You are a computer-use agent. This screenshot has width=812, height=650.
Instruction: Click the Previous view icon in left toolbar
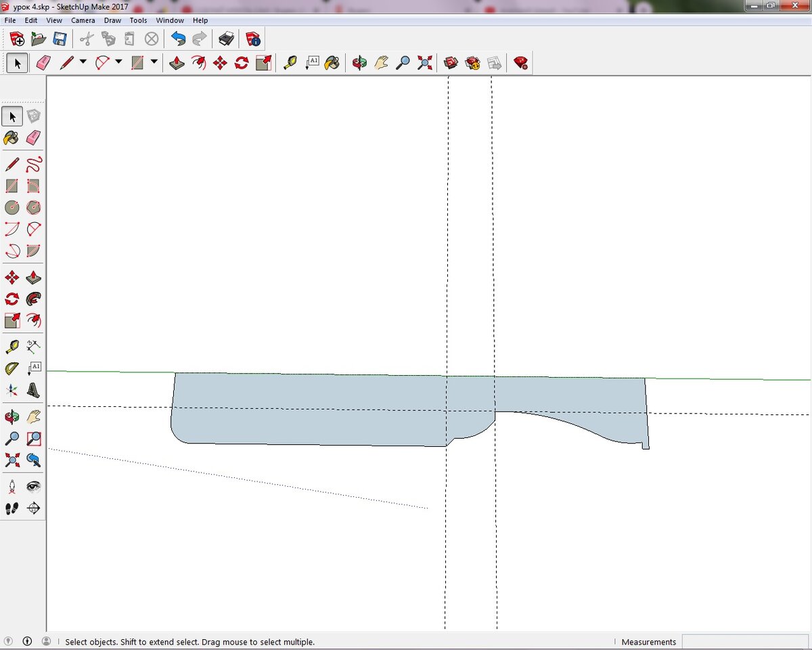(x=33, y=460)
